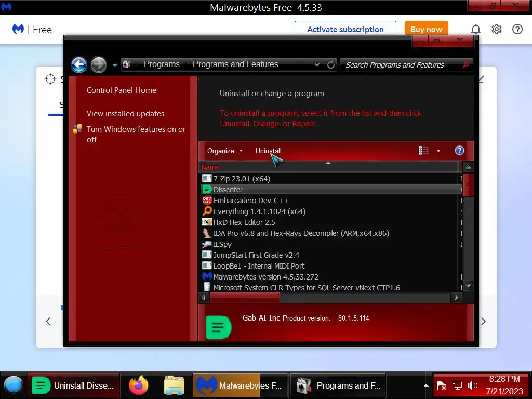Click the Malwarebytes logo beside Free
The width and height of the screenshot is (532, 399).
(x=18, y=29)
